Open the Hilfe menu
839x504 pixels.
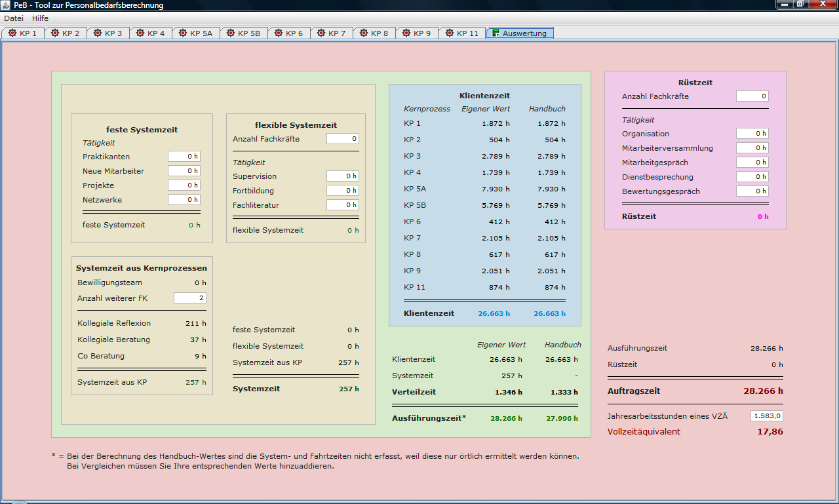[41, 18]
